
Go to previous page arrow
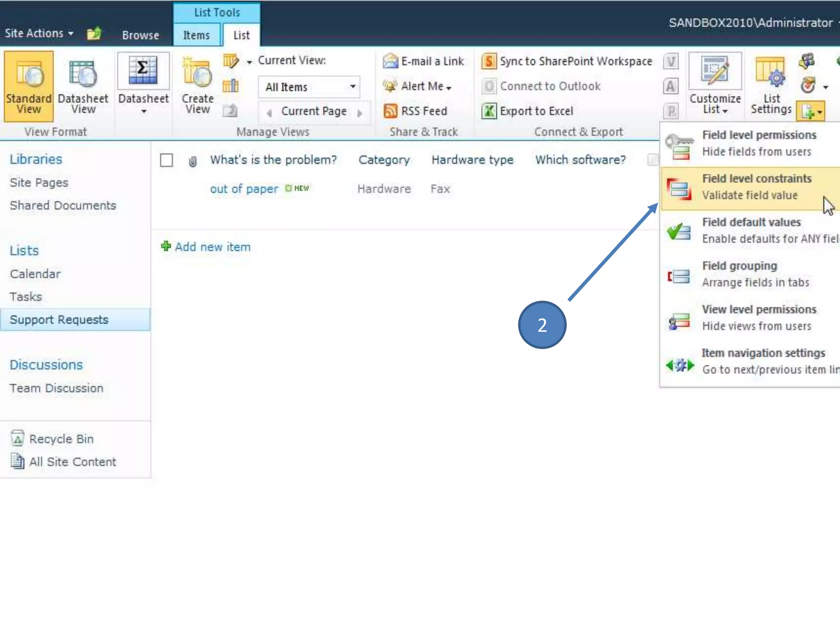point(269,112)
